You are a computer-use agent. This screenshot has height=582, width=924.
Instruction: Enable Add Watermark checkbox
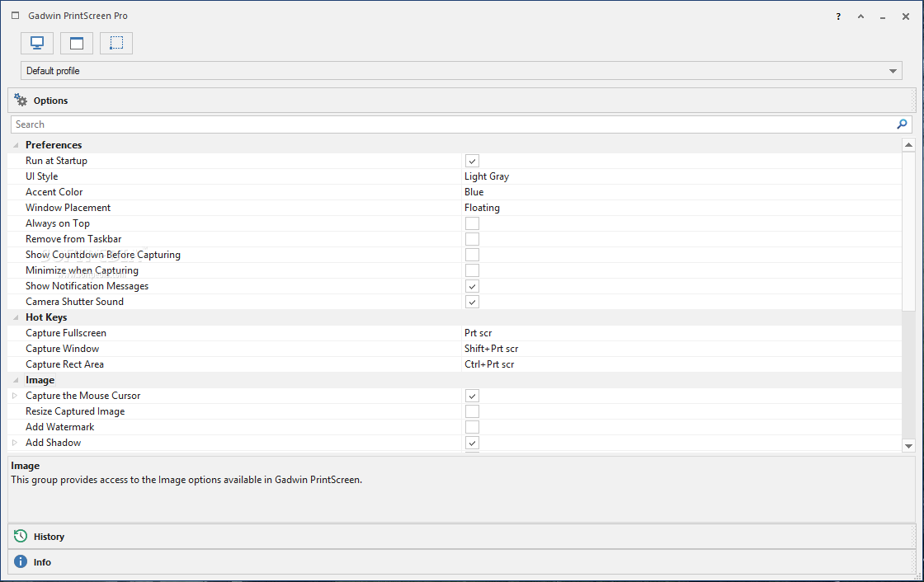pos(472,427)
